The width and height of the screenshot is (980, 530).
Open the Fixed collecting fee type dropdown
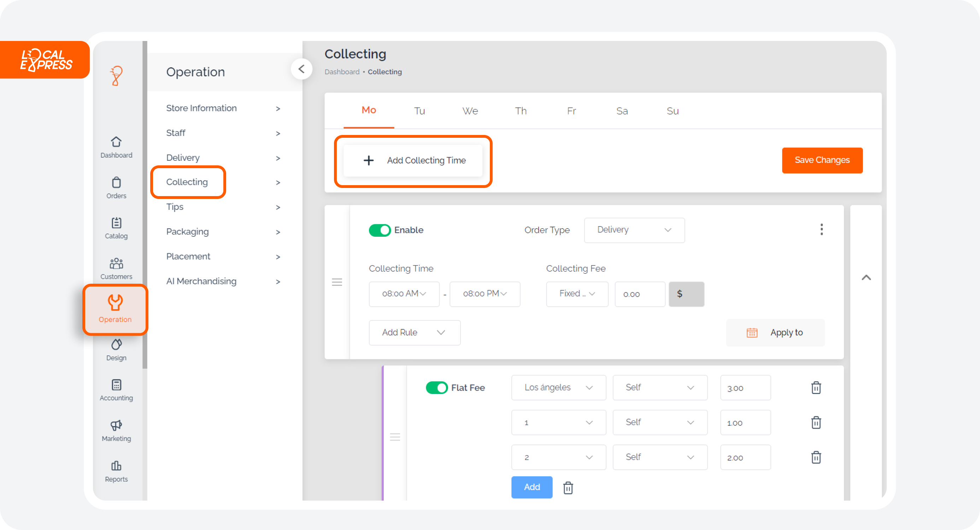pos(577,294)
